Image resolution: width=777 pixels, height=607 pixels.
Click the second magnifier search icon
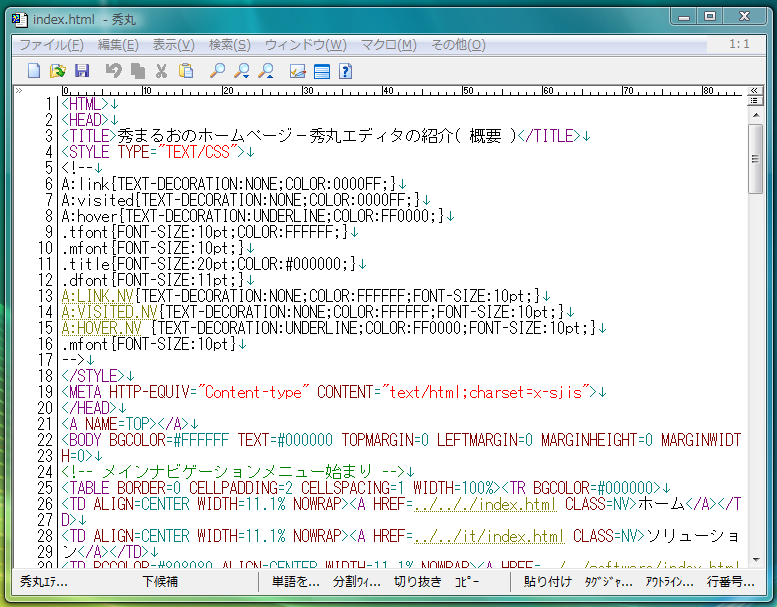point(242,71)
